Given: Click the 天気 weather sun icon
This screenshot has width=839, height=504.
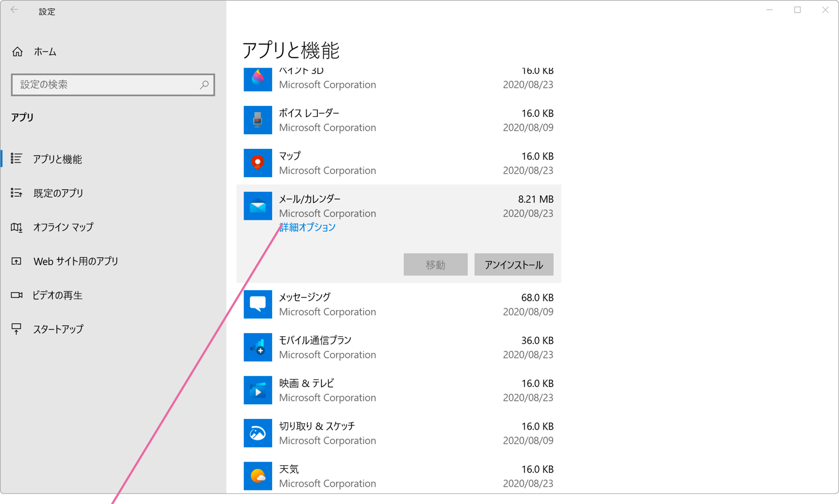Looking at the screenshot, I should point(257,476).
